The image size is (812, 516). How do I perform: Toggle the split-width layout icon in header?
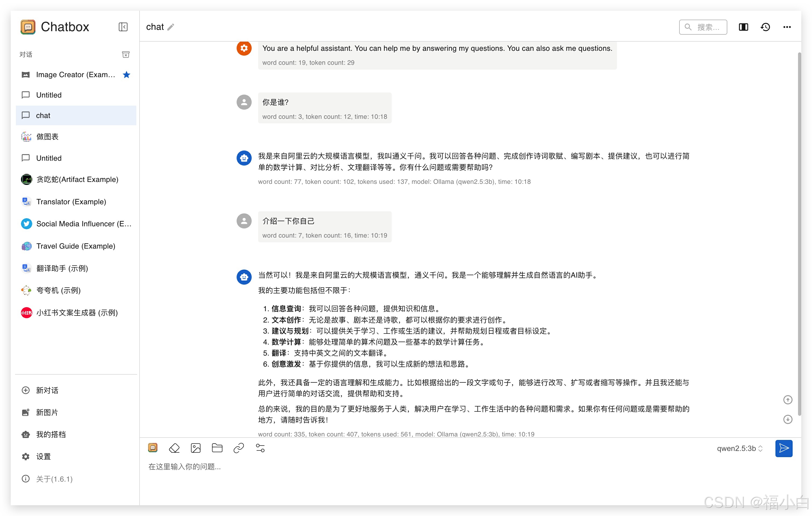[743, 27]
